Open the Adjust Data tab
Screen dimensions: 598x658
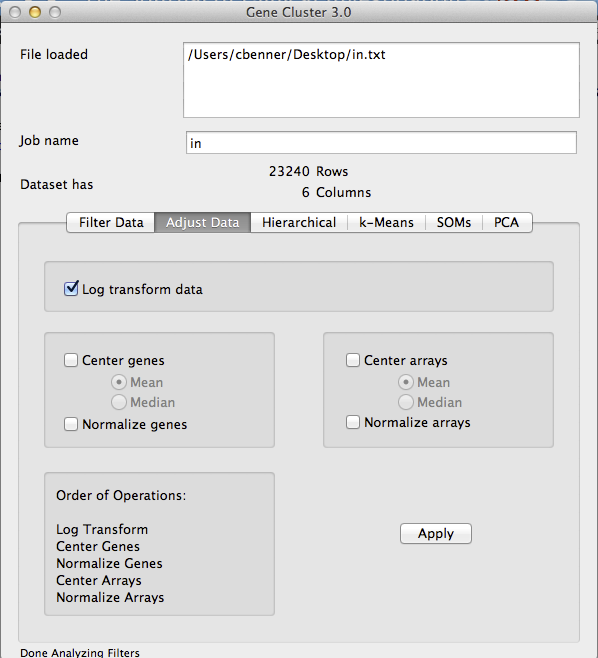(x=203, y=222)
